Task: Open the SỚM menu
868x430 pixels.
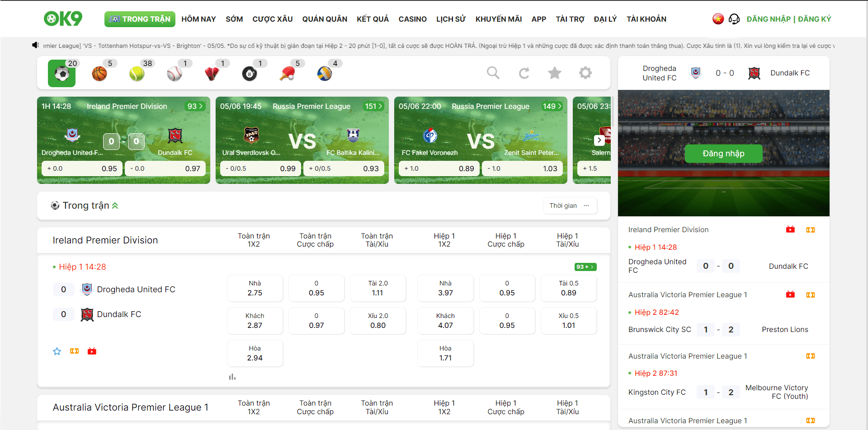Action: click(x=234, y=19)
